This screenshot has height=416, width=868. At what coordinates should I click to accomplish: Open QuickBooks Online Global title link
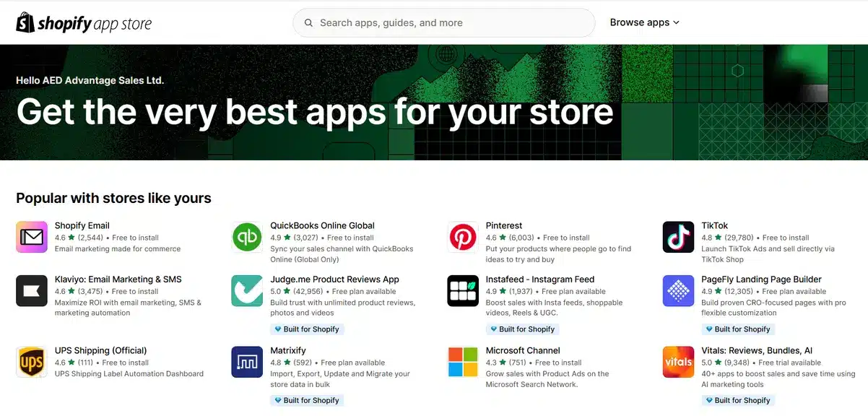(322, 225)
